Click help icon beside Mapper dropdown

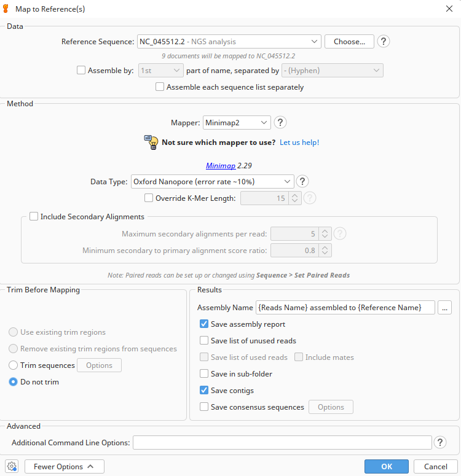[280, 122]
